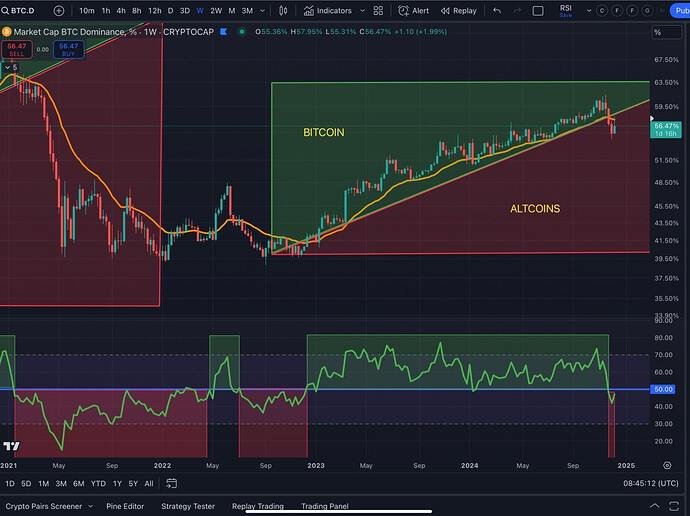The image size is (690, 516).
Task: Expand the Crypto Pairs Screener dropdown
Action: [90, 506]
